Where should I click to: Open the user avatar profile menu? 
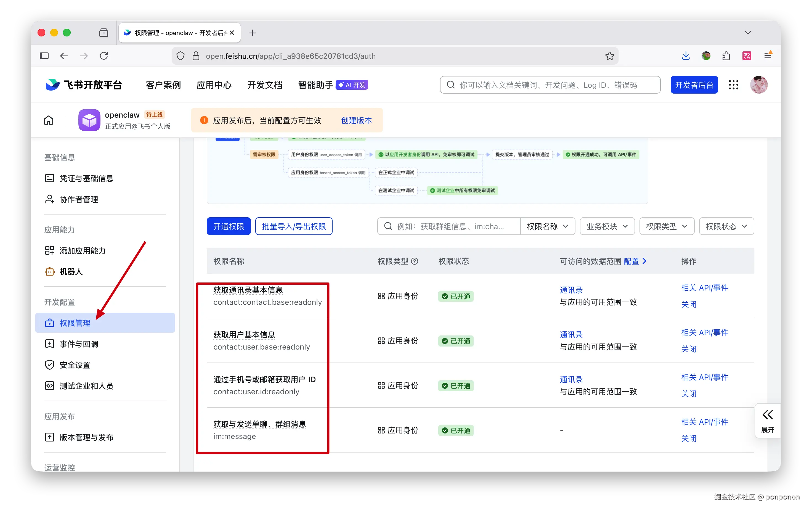758,85
